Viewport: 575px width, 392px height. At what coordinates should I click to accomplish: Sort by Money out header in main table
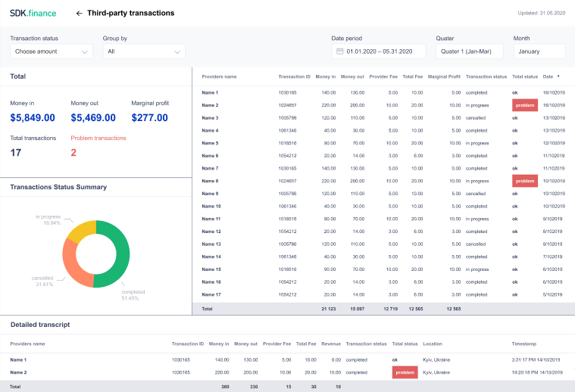coord(352,76)
